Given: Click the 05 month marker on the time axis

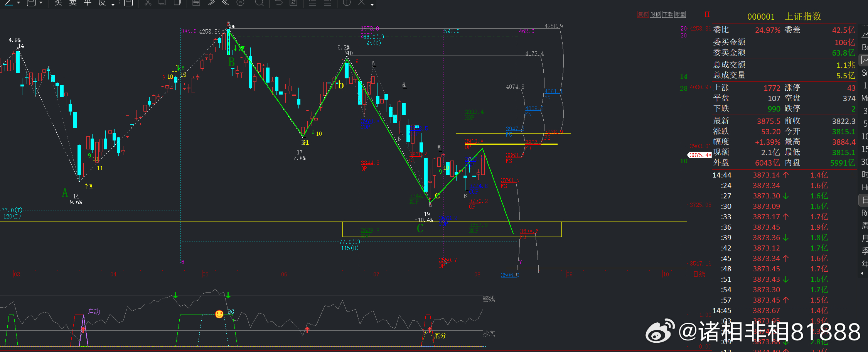Looking at the screenshot, I should tap(205, 274).
